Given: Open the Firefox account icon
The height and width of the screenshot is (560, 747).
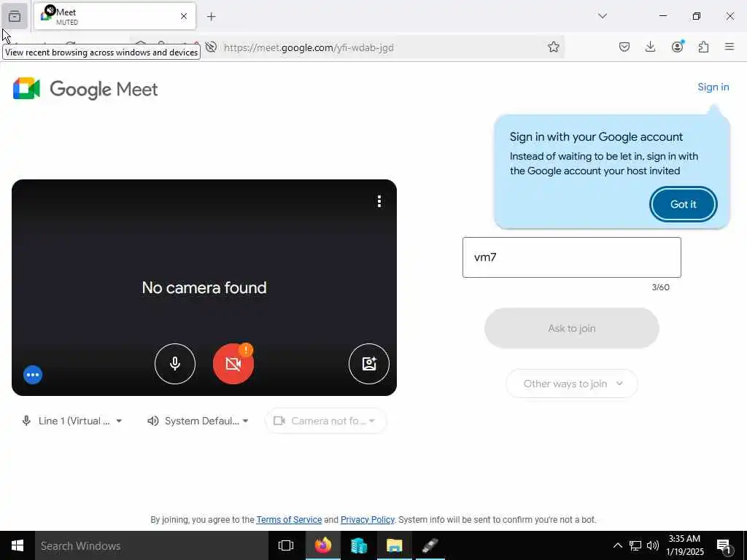Looking at the screenshot, I should (x=677, y=47).
